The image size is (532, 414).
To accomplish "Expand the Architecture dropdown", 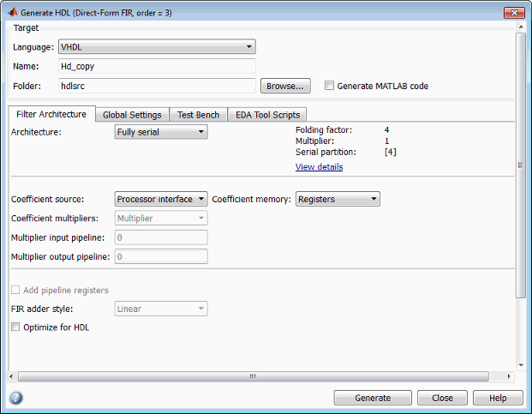I will 161,132.
